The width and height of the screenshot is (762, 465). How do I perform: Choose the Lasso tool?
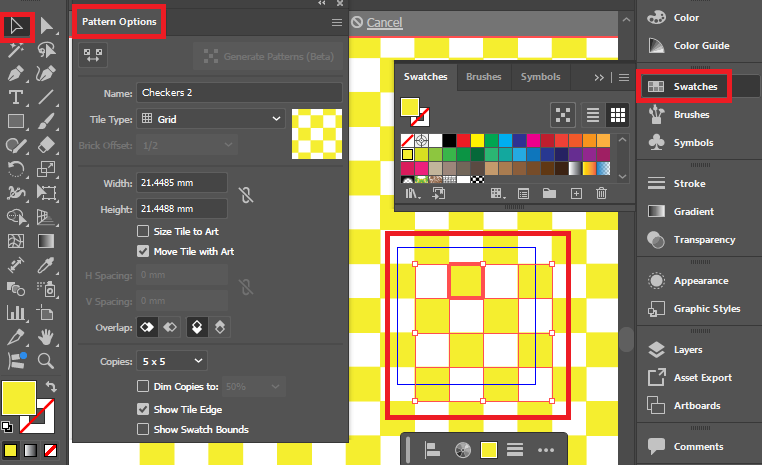(47, 50)
